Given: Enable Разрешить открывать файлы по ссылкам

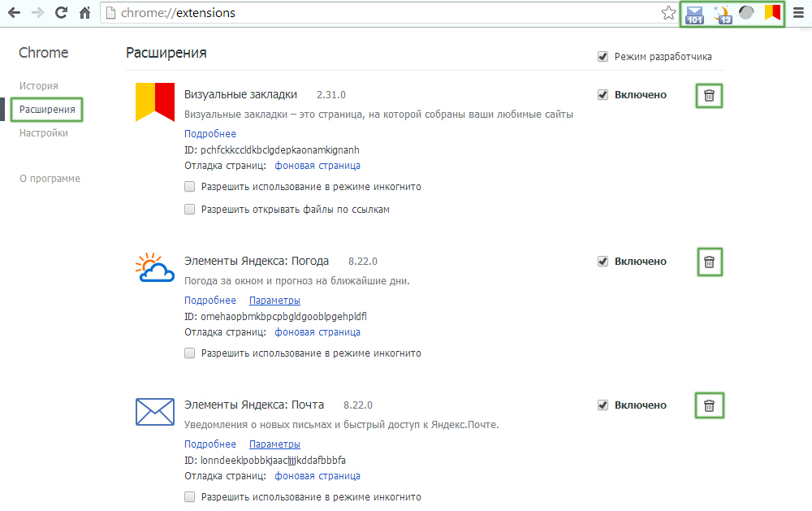Looking at the screenshot, I should coord(189,210).
